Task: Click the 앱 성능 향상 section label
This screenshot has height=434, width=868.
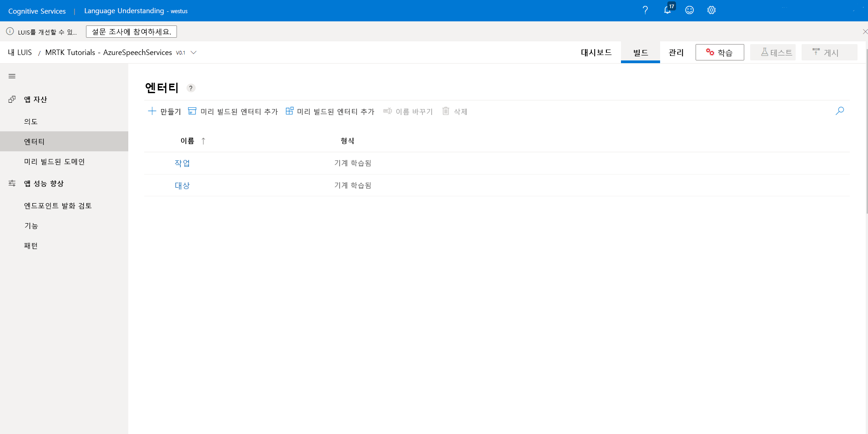Action: coord(44,183)
